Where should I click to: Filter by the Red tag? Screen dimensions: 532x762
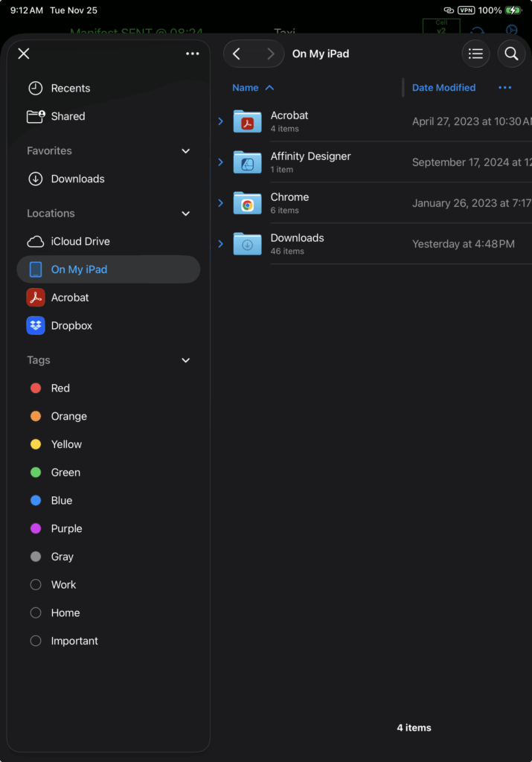click(60, 388)
